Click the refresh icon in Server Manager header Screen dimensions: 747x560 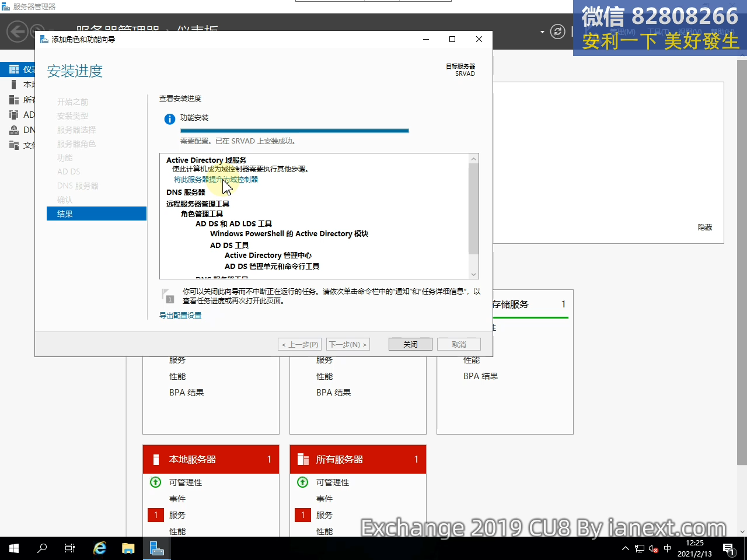tap(558, 32)
